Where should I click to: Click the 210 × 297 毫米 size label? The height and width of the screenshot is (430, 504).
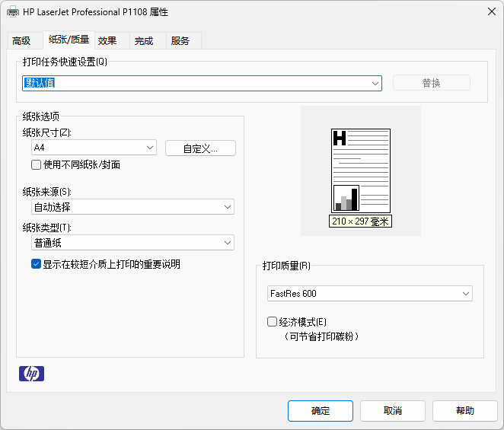click(360, 221)
